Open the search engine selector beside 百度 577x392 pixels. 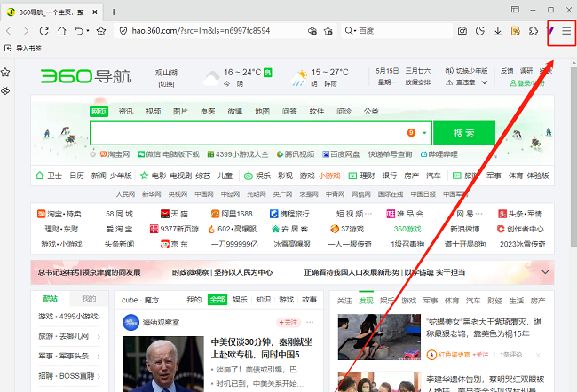tap(350, 31)
